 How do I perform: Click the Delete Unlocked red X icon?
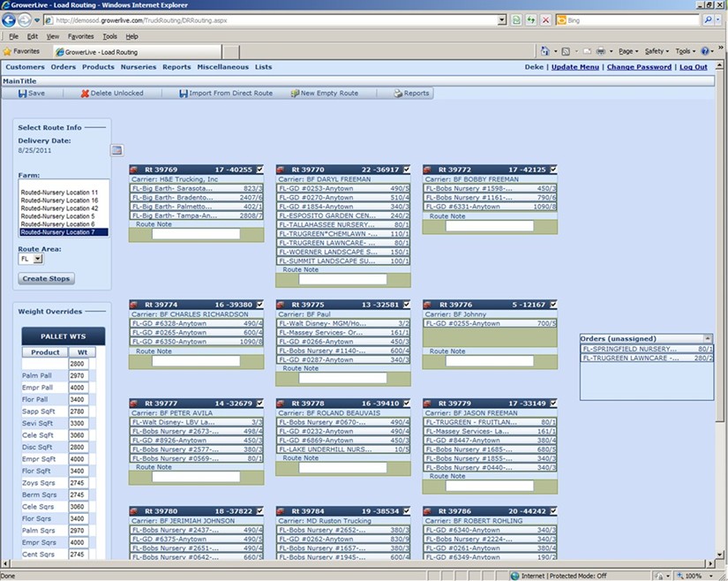tap(85, 94)
